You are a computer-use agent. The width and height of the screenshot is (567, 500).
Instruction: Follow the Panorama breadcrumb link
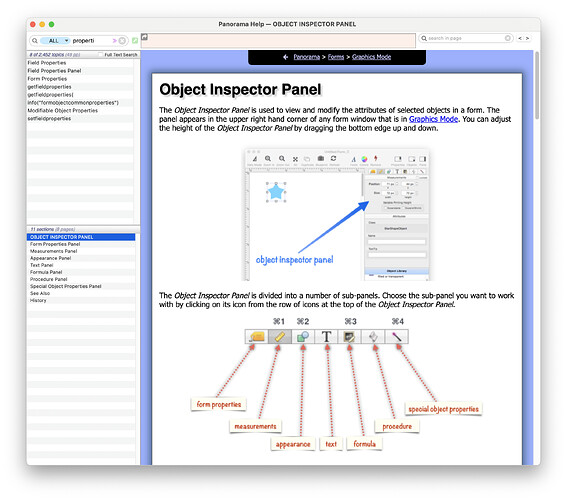coord(307,57)
